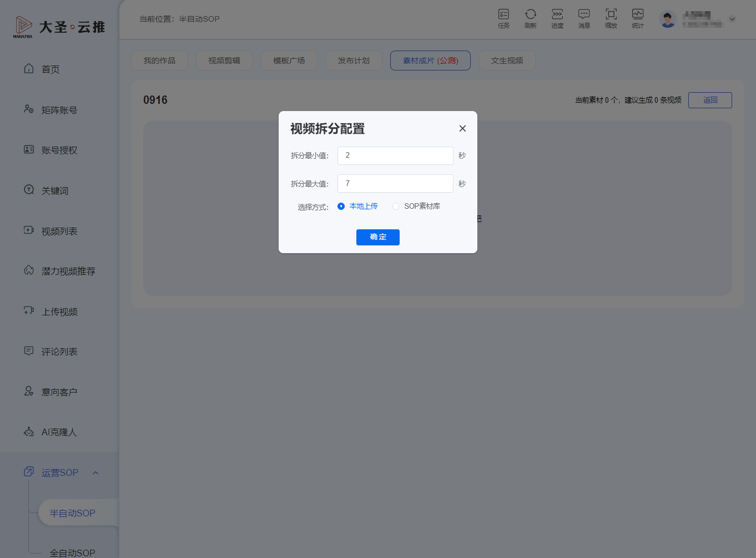Collapse the 运营SOP menu chevron
756x558 pixels.
tap(95, 473)
